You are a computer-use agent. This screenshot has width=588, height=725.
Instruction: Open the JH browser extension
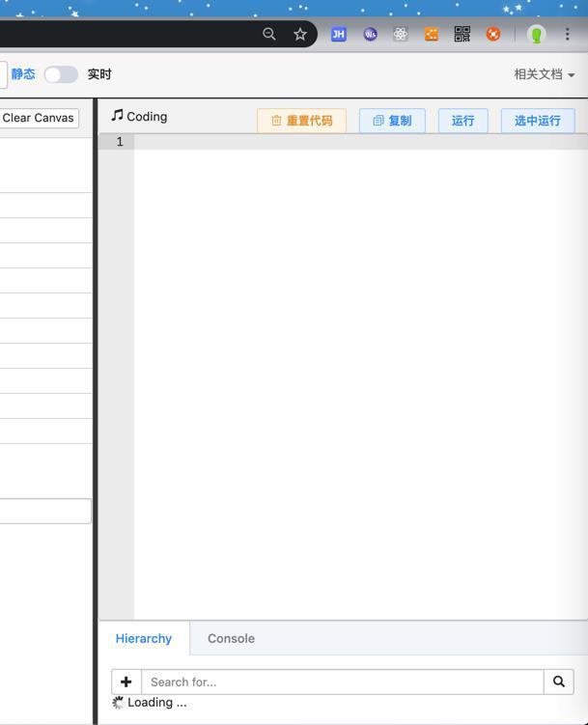[x=338, y=34]
